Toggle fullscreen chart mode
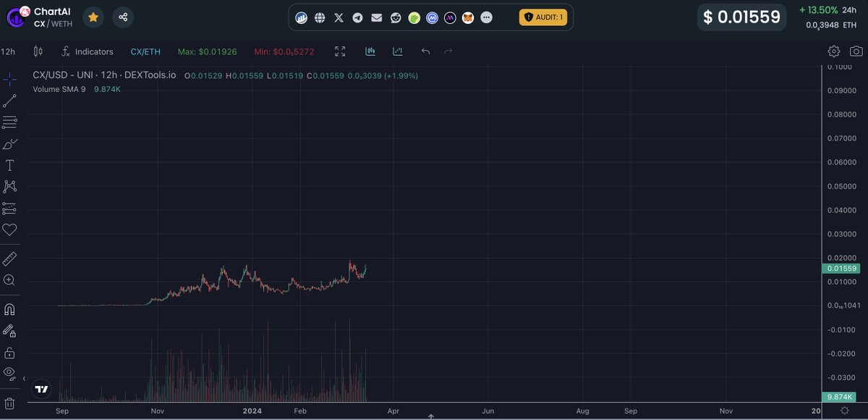 (x=341, y=51)
